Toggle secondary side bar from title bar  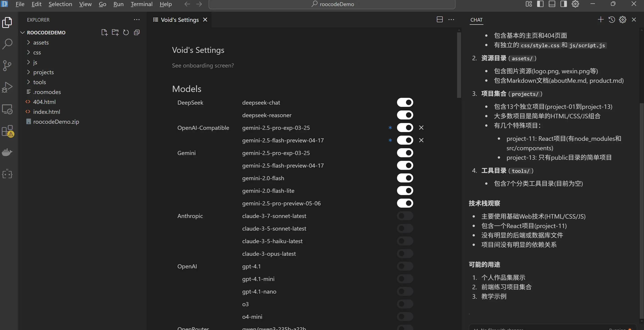[563, 4]
